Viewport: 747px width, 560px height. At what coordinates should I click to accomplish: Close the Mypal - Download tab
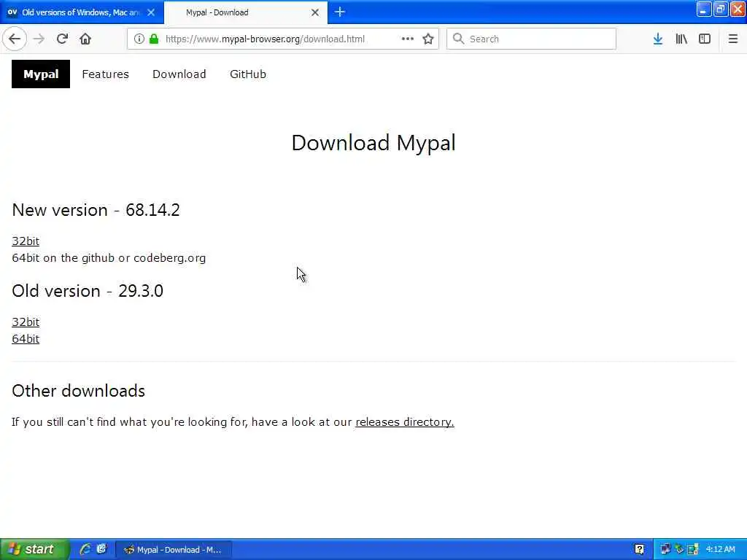[315, 12]
